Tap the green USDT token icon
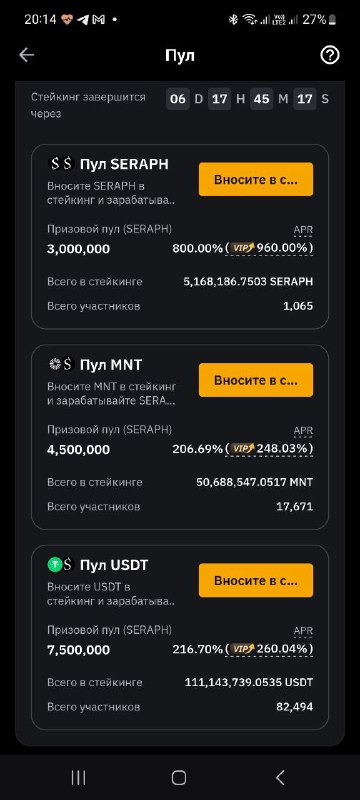 (55, 565)
